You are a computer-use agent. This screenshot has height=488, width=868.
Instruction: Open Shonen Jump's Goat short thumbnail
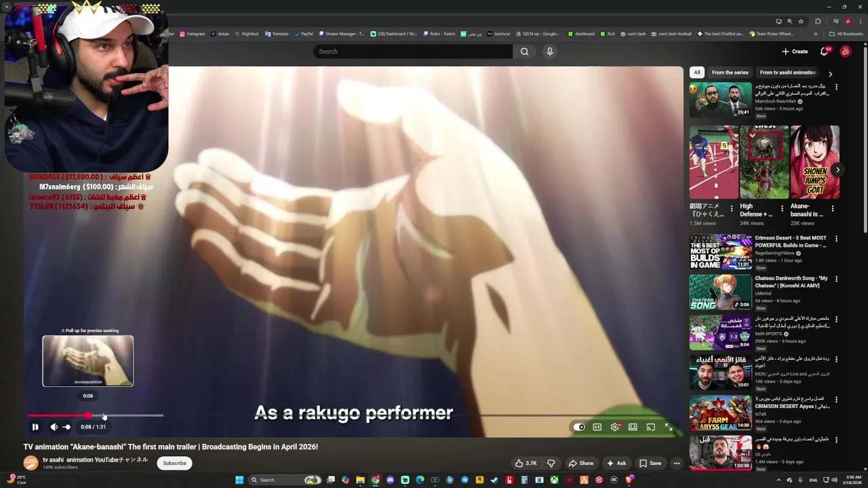pyautogui.click(x=814, y=162)
